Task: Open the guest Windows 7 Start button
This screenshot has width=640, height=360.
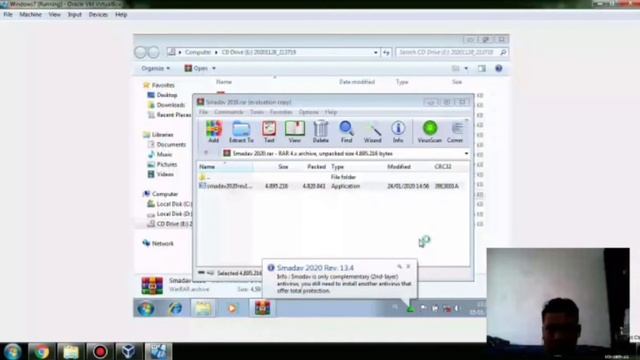Action: [x=146, y=308]
